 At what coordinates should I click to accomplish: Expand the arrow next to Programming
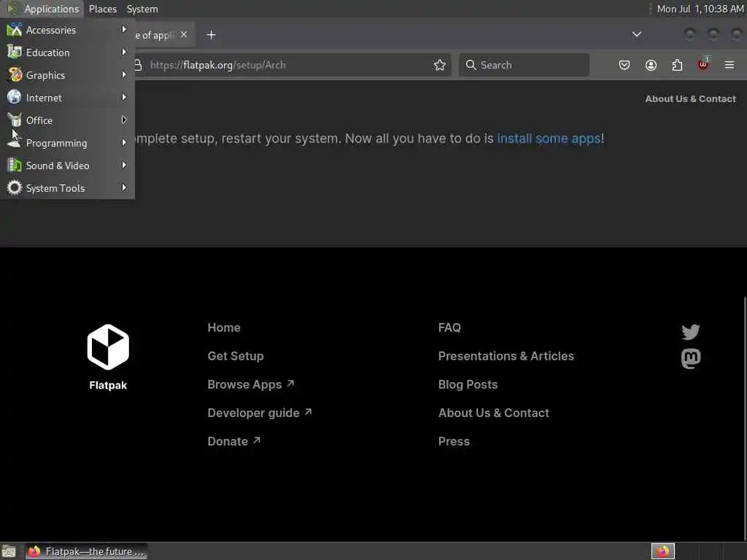coord(124,142)
